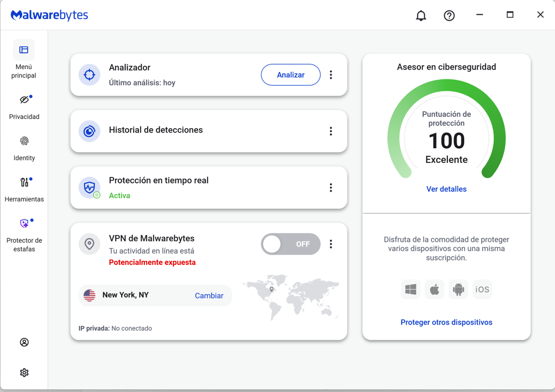The height and width of the screenshot is (392, 555).
Task: Click the Asesor en ciberseguridad heading
Action: (446, 67)
